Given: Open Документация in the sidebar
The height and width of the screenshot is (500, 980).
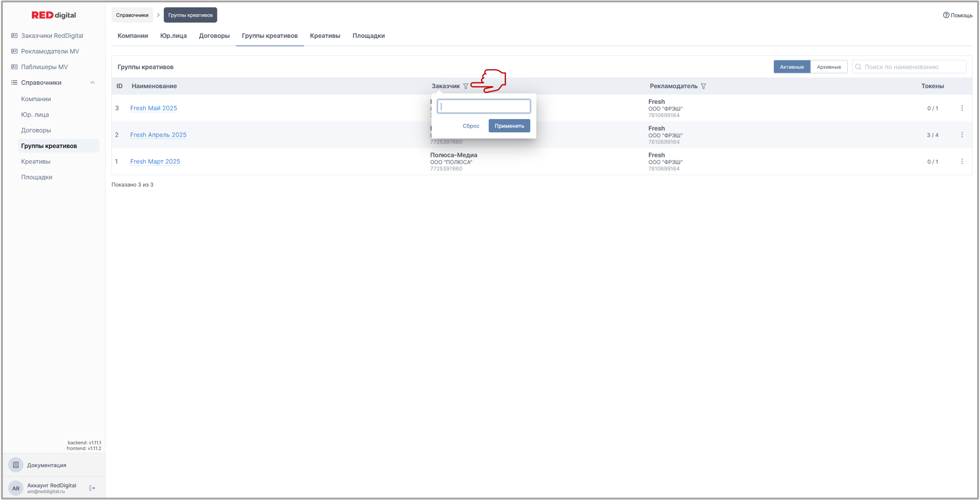Looking at the screenshot, I should 47,465.
